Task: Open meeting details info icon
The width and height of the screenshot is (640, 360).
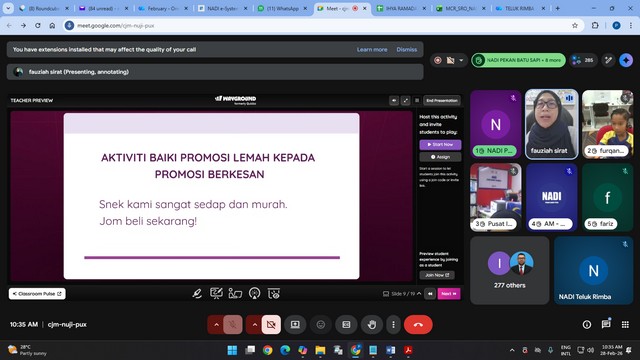Action: tap(587, 324)
